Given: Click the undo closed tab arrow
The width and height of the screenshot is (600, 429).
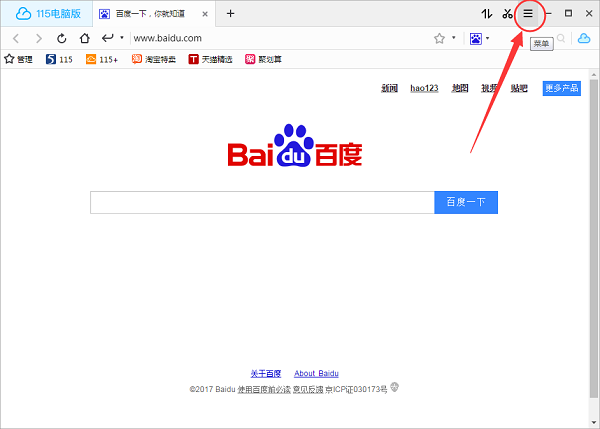Looking at the screenshot, I should click(108, 38).
